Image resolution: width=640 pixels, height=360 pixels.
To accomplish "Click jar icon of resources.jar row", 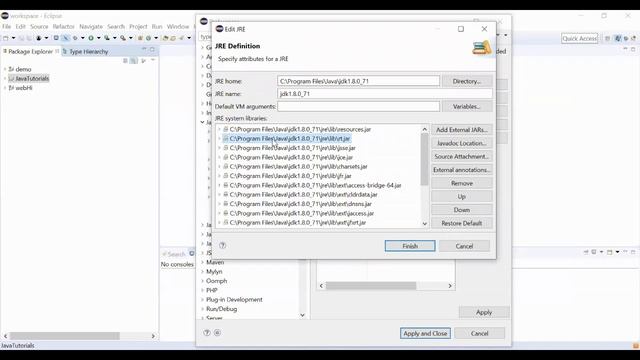I will pos(226,129).
